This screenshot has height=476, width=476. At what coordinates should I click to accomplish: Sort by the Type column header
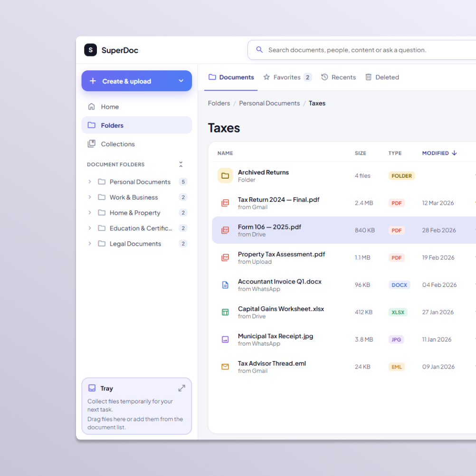(x=395, y=153)
